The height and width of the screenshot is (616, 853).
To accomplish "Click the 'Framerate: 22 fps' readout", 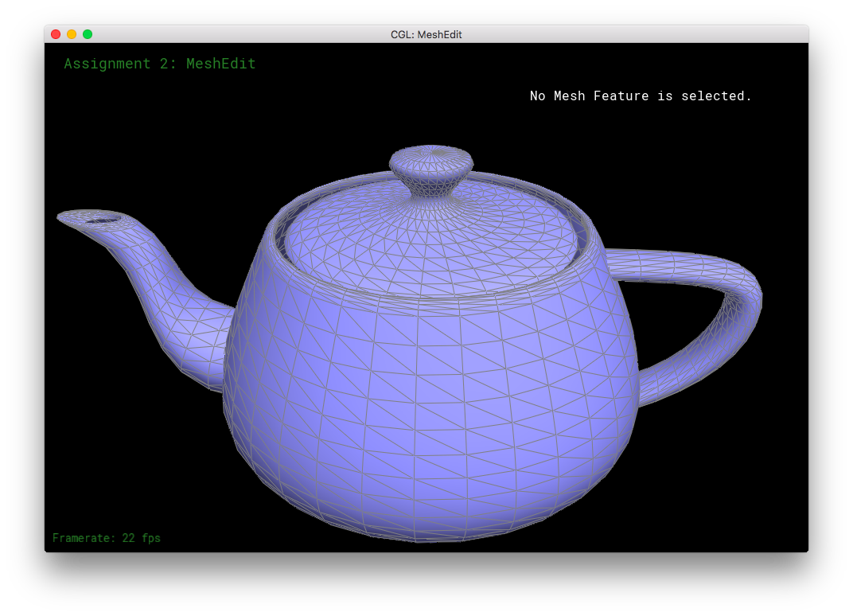I will [107, 538].
